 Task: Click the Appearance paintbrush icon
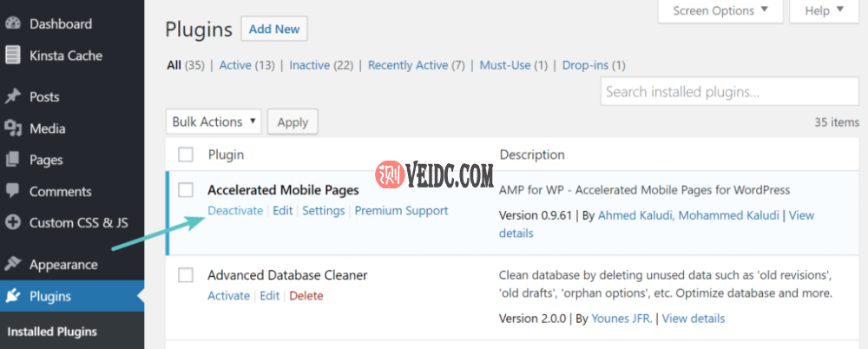[x=13, y=264]
